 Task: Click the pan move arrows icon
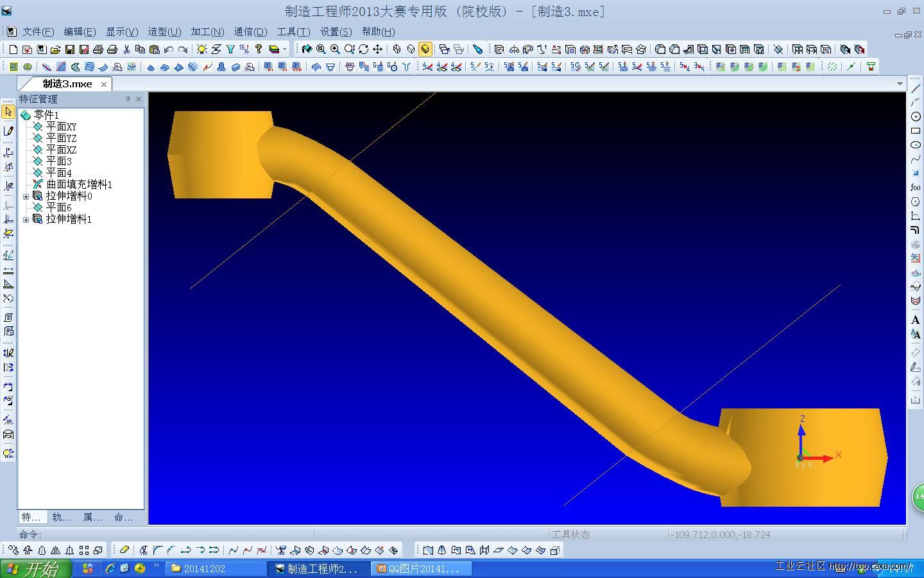(378, 49)
